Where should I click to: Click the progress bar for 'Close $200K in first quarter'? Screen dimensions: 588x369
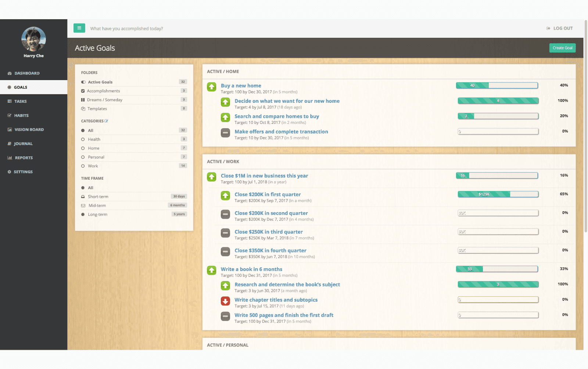pos(498,194)
